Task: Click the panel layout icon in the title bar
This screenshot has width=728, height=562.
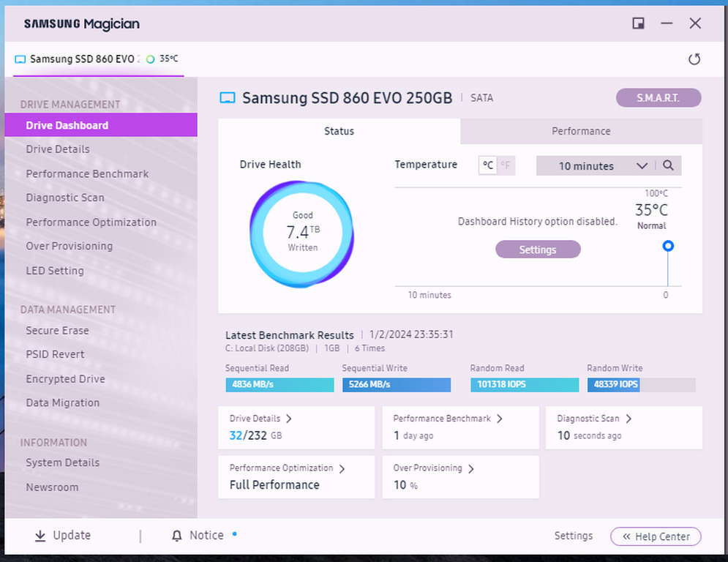Action: pos(637,23)
